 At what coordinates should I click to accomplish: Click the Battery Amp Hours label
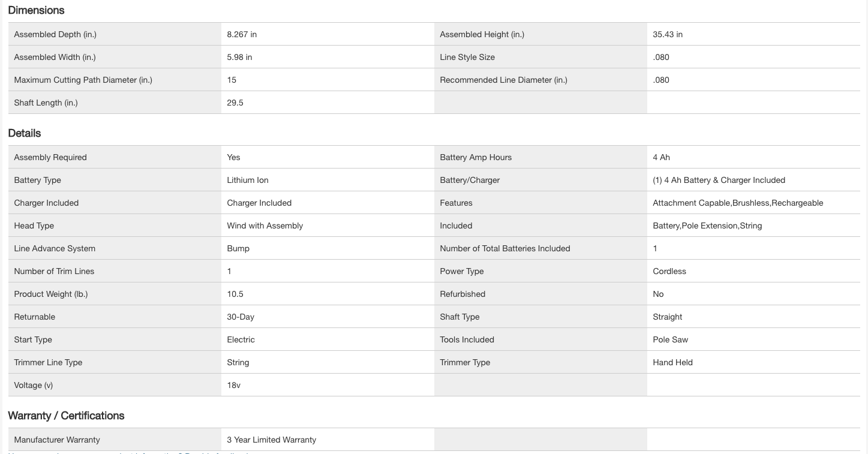(476, 158)
